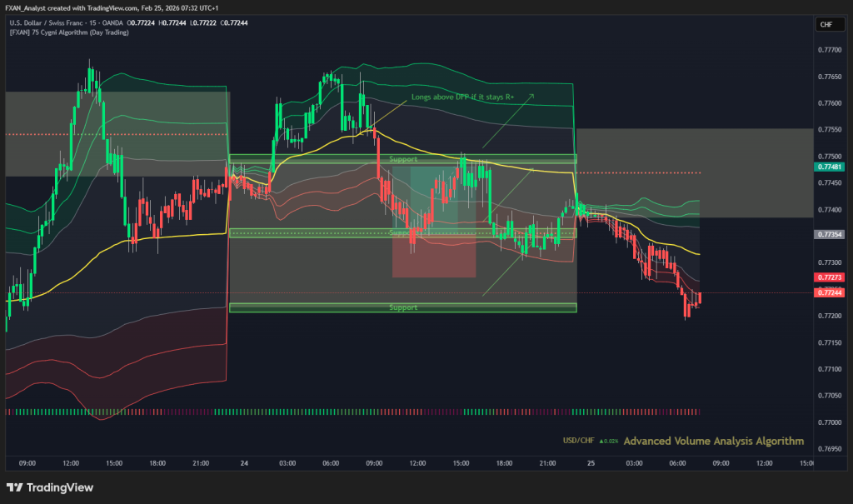Select the bottom Support zone rectangle
The image size is (853, 504).
tap(402, 308)
